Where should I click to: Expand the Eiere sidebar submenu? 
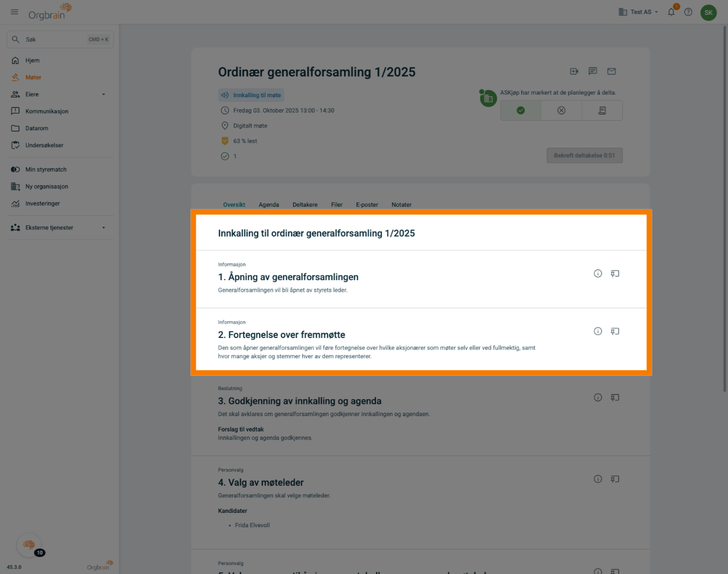(x=104, y=95)
